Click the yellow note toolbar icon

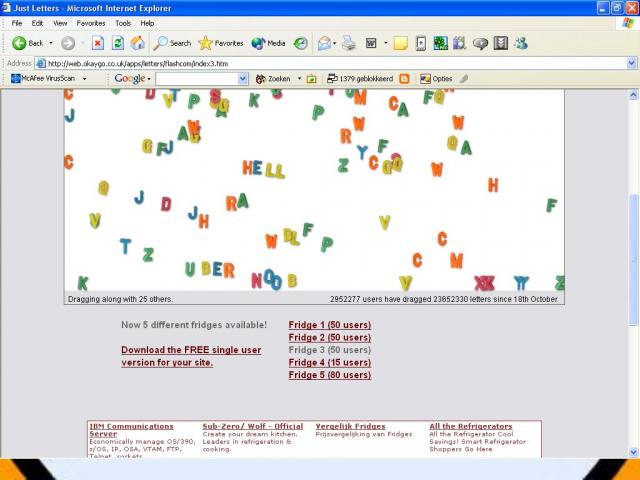(x=400, y=43)
